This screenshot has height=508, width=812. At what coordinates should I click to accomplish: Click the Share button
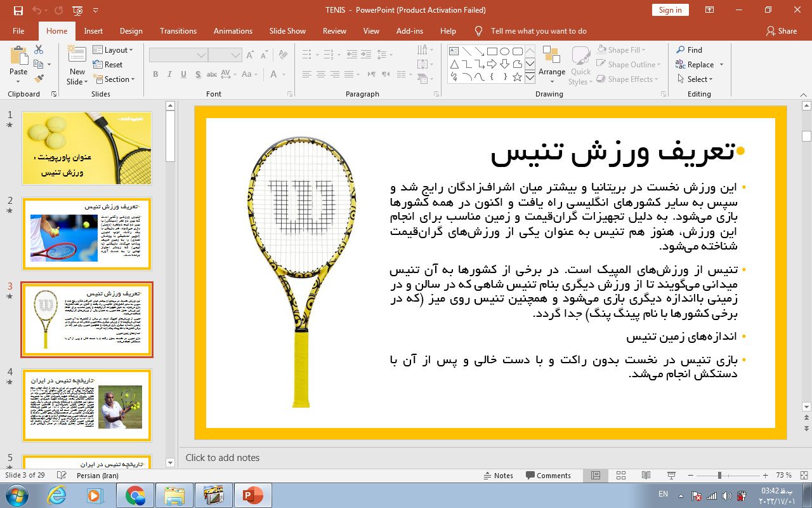point(781,31)
